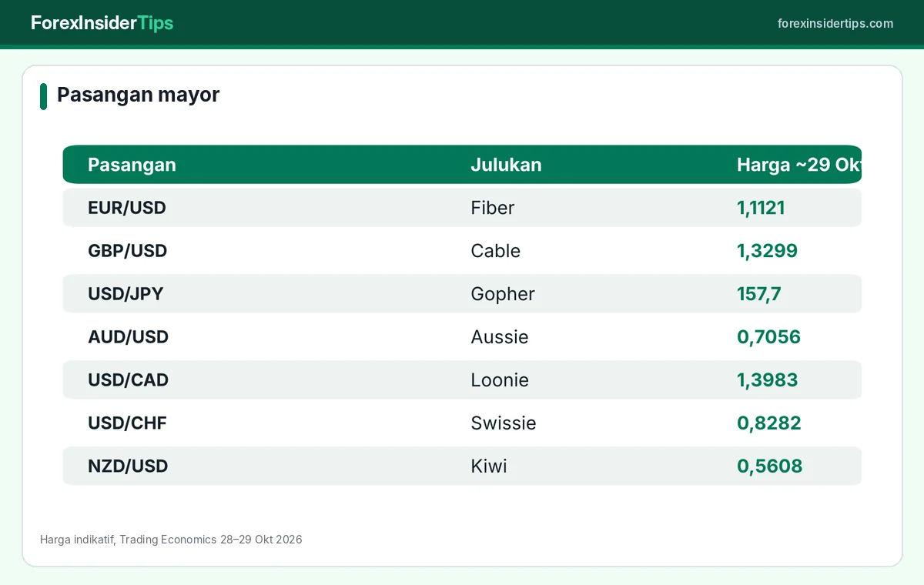Click the Cable nickname cell
This screenshot has width=924, height=585.
(496, 251)
